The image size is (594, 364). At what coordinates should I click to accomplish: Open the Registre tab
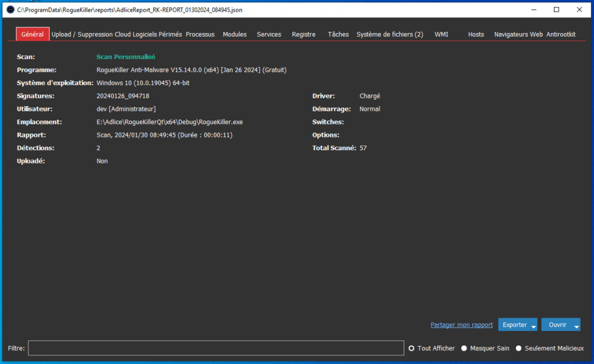point(303,34)
